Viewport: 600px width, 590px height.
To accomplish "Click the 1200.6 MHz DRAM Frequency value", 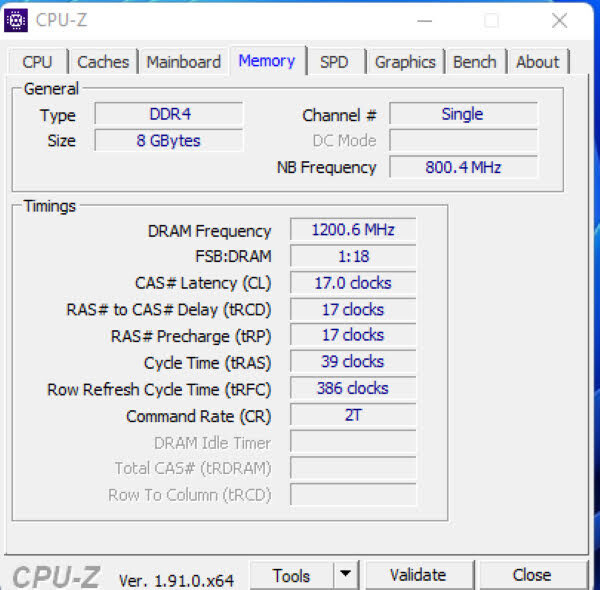I will click(353, 230).
